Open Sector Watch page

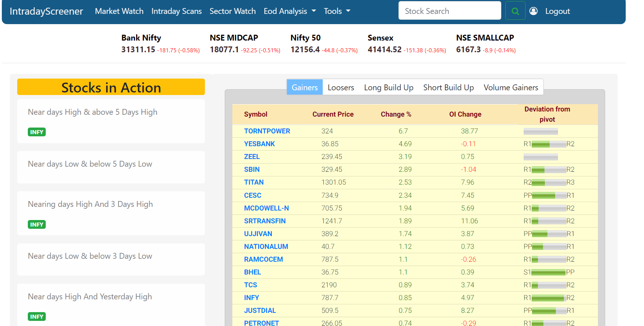pyautogui.click(x=233, y=11)
